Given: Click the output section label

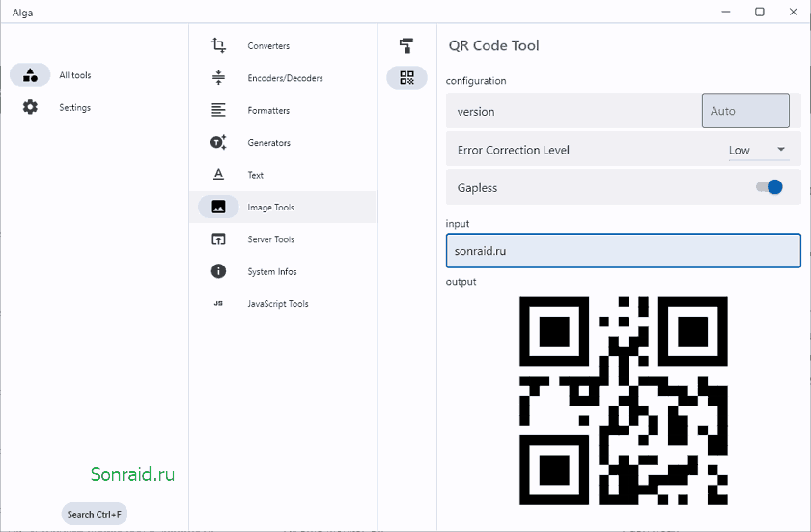Looking at the screenshot, I should tap(461, 282).
